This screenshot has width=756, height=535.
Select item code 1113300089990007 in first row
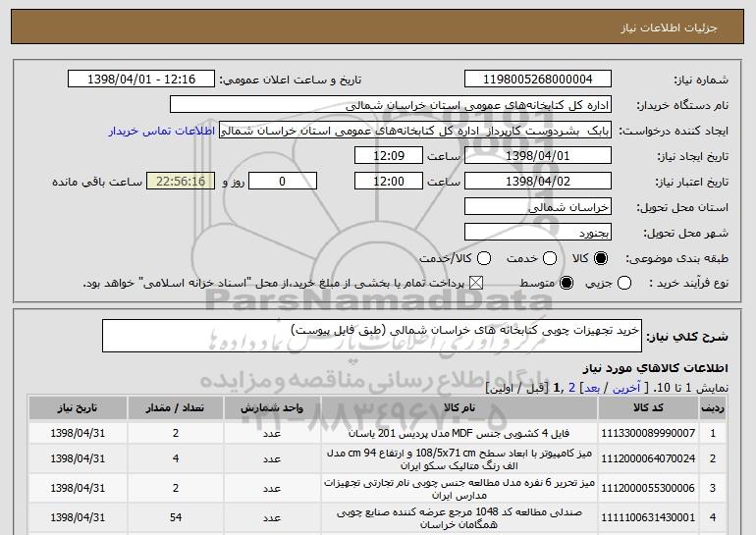tap(655, 432)
